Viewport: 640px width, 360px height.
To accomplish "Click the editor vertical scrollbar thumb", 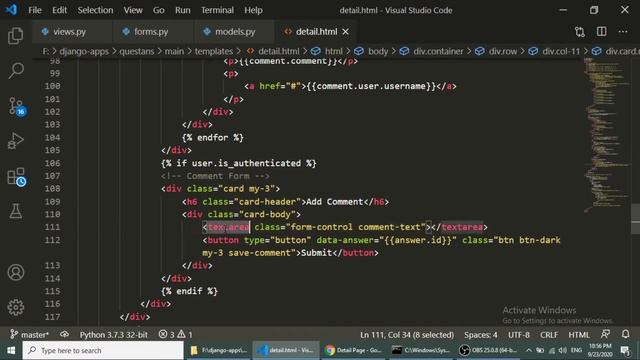I will click(635, 218).
